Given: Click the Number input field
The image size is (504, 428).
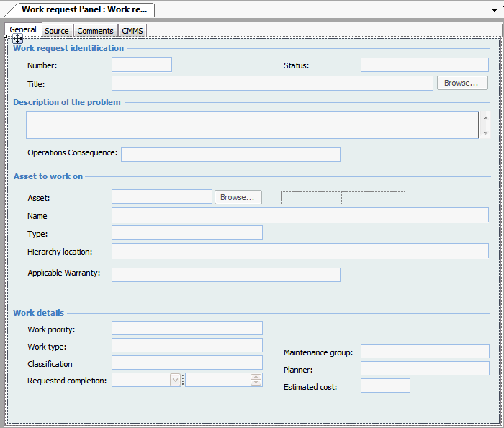Looking at the screenshot, I should click(x=142, y=65).
